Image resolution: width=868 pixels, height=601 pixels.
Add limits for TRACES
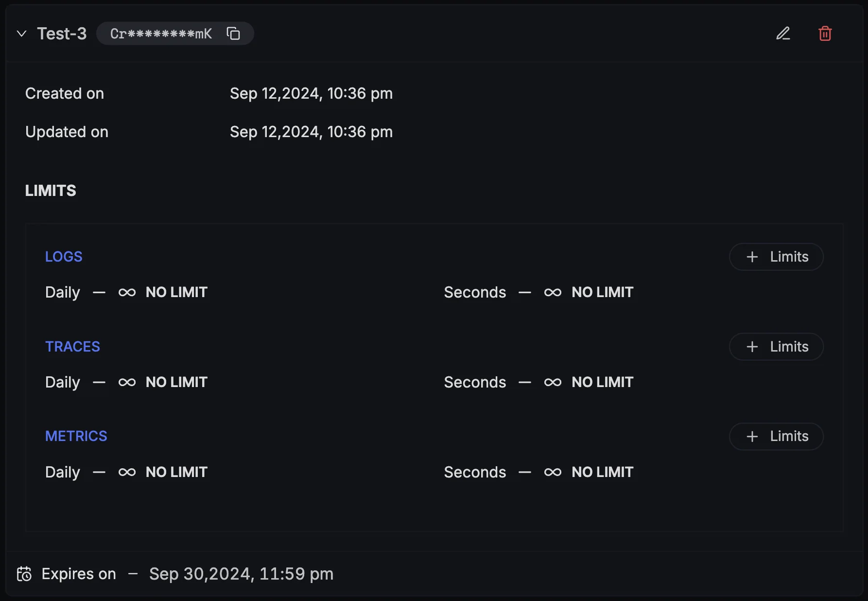[x=776, y=347]
